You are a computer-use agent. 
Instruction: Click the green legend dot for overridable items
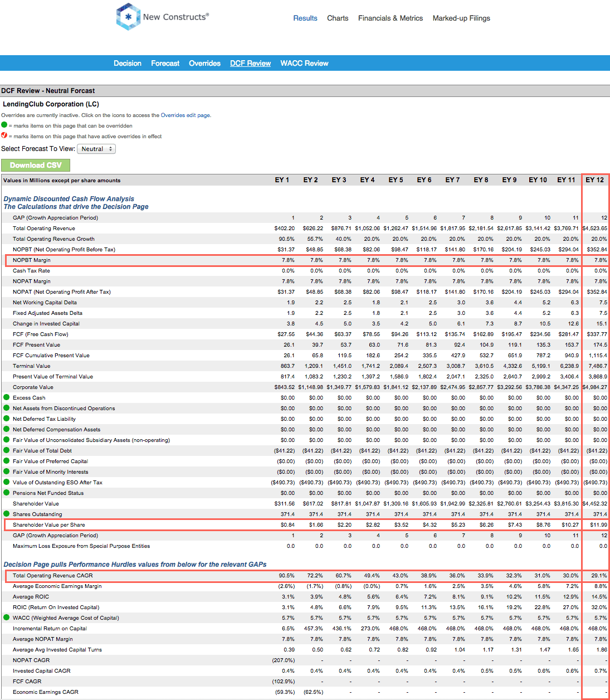pyautogui.click(x=4, y=125)
